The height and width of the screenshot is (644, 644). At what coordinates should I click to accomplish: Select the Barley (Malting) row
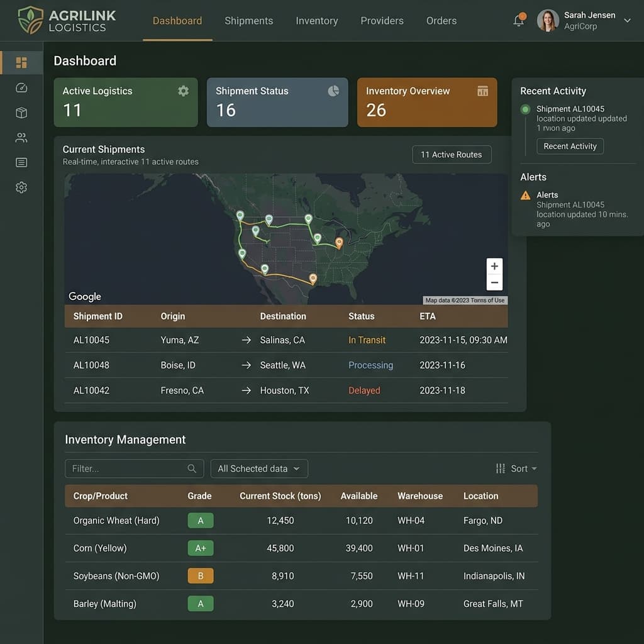pyautogui.click(x=301, y=604)
